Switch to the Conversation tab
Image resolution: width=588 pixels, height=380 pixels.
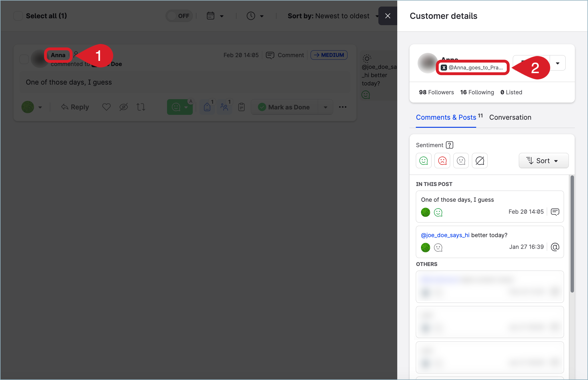(x=510, y=117)
